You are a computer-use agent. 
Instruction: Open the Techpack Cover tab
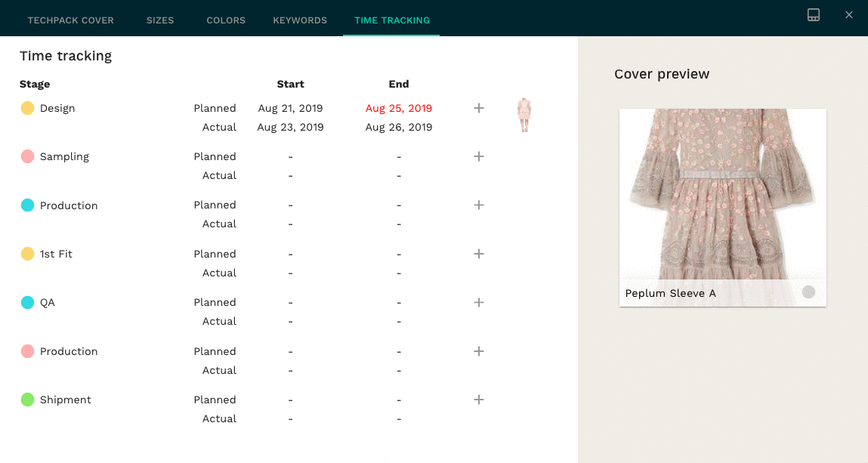point(71,20)
